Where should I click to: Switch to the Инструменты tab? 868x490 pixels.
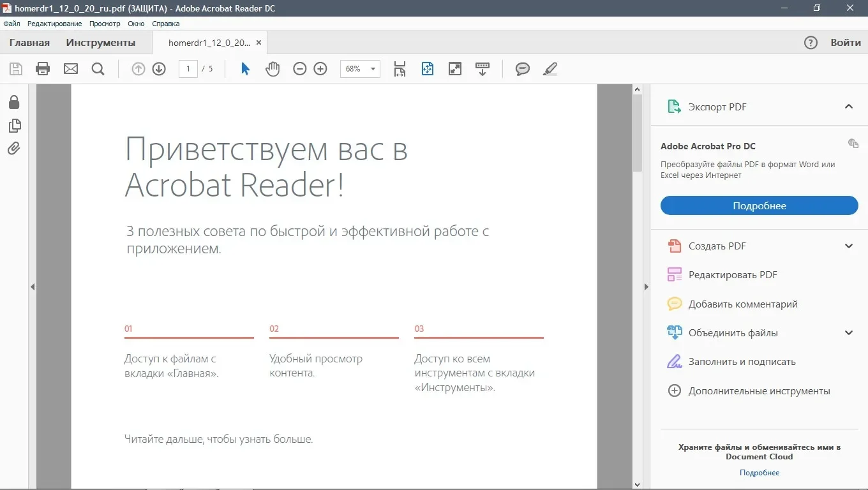tap(101, 43)
